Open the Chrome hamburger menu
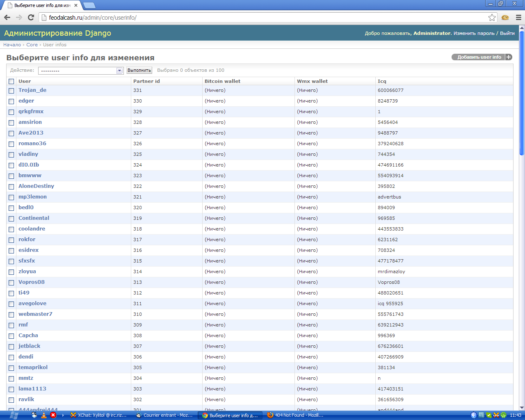525x420 pixels. click(518, 17)
